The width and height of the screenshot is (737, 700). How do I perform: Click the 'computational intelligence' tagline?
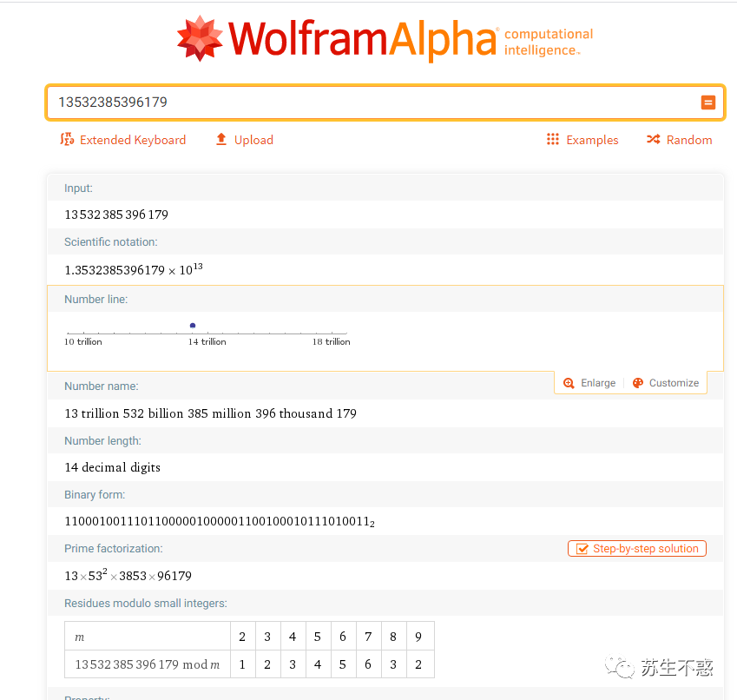549,42
